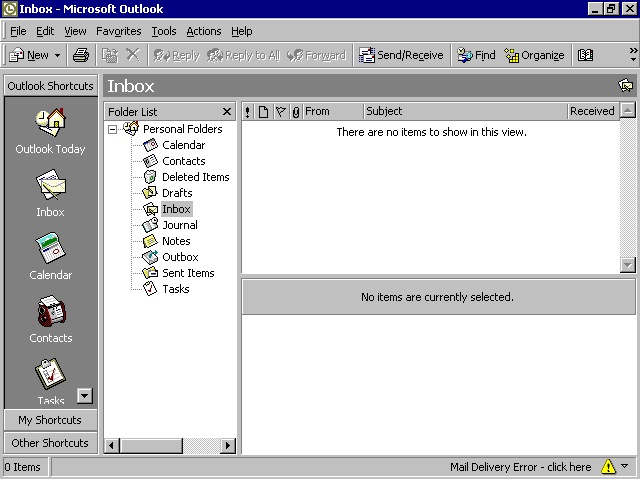
Task: Click the Folder List horizontal scrollbar thumb
Action: point(151,445)
